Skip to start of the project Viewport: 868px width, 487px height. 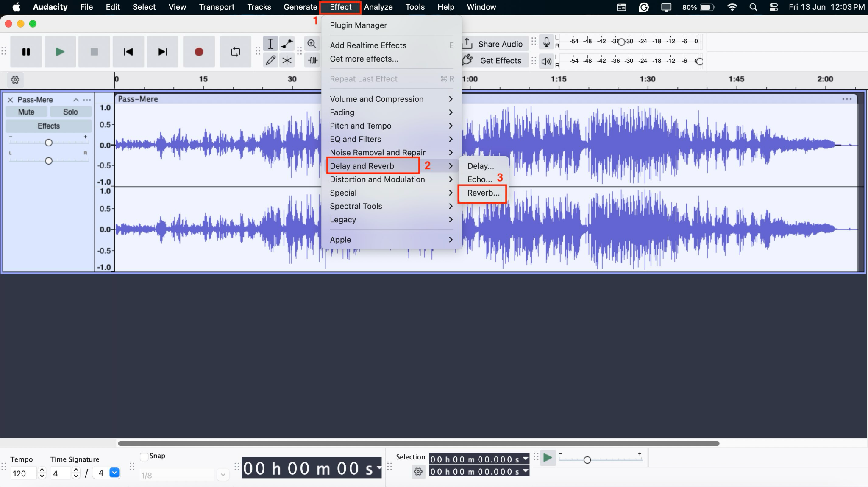pyautogui.click(x=128, y=52)
